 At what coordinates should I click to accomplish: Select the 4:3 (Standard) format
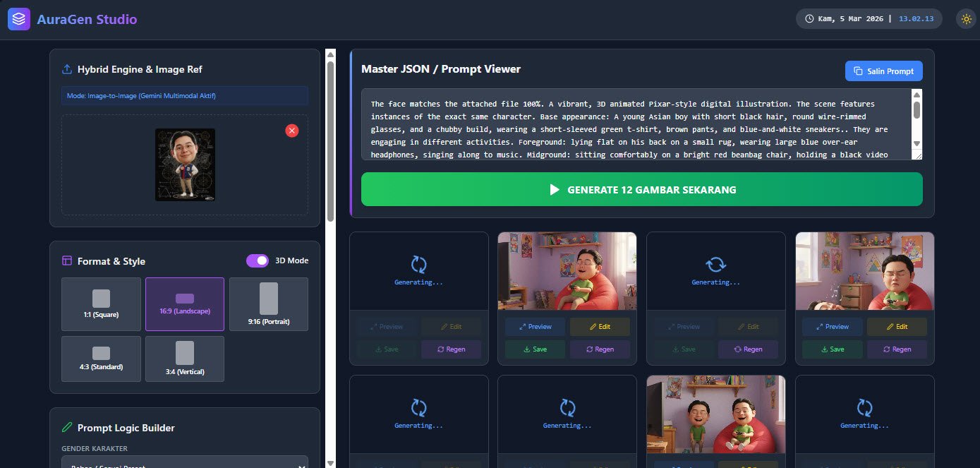[102, 359]
